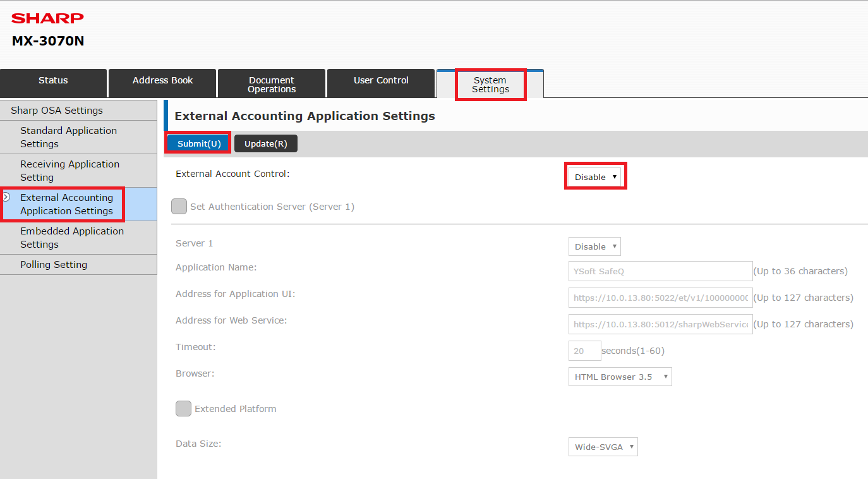Open the Browser selection dropdown

pyautogui.click(x=620, y=377)
